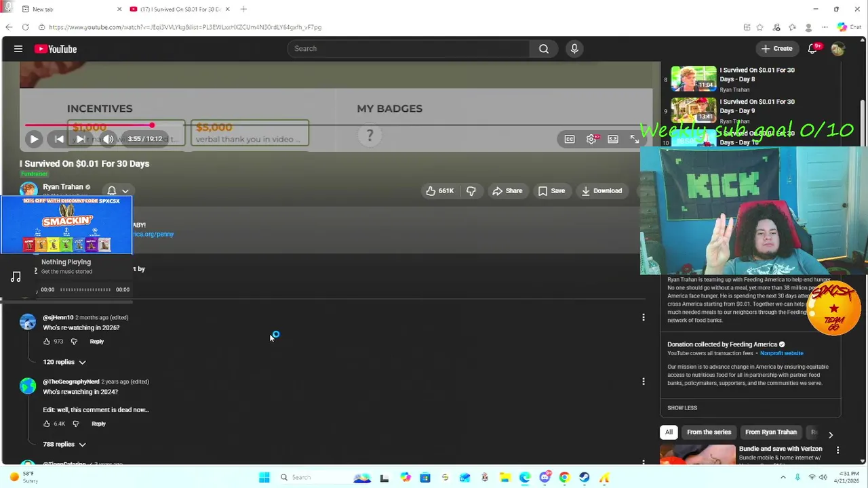
Task: Add this page to favorites star
Action: click(x=759, y=27)
